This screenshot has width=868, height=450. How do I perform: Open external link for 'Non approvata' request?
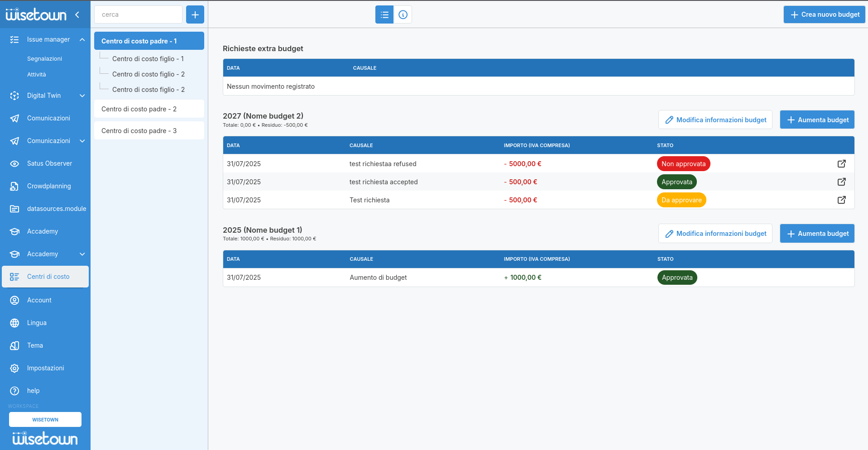[x=841, y=164]
